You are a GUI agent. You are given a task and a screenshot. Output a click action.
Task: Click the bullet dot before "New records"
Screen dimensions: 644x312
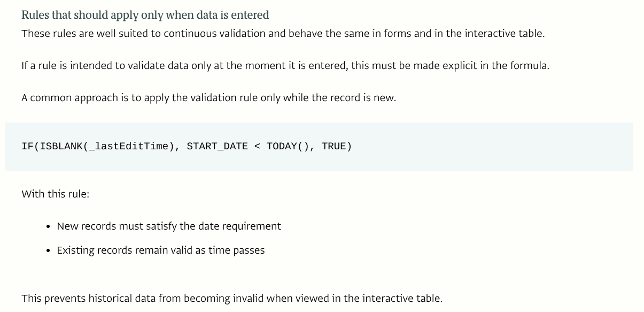pos(49,226)
